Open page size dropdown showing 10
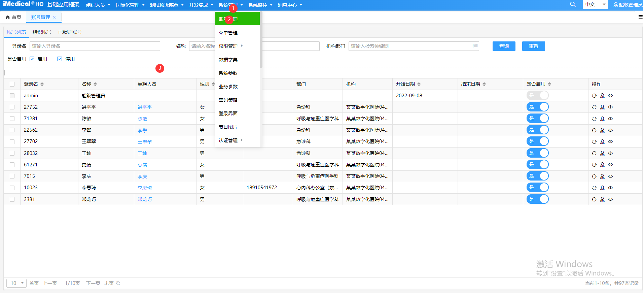Image resolution: width=644 pixels, height=293 pixels. click(x=16, y=283)
